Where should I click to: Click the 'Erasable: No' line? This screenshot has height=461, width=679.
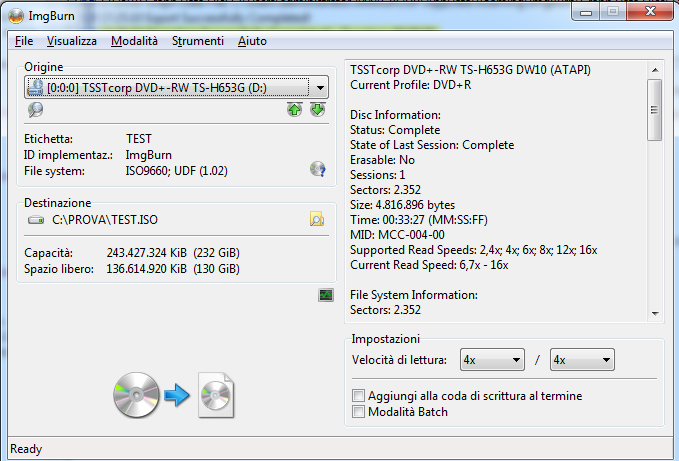click(382, 160)
